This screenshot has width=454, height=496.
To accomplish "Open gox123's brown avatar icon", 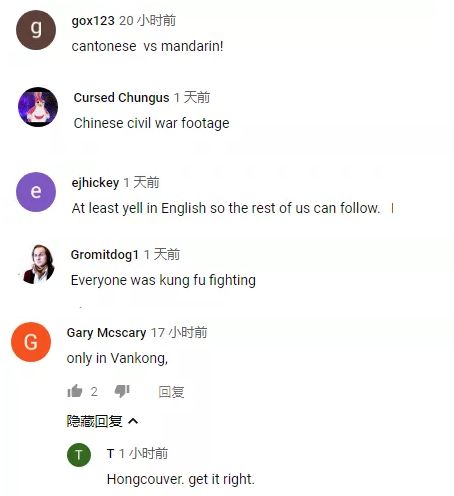I will click(x=36, y=30).
